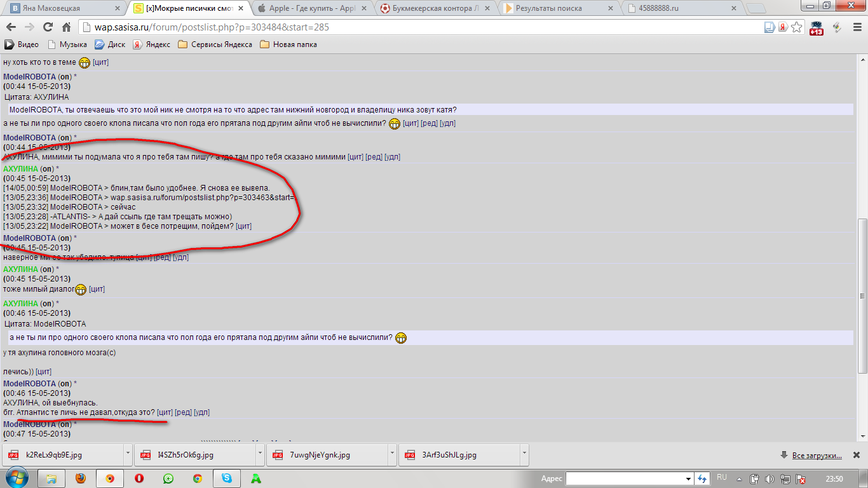Reload the current page
The image size is (868, 488).
click(x=48, y=27)
